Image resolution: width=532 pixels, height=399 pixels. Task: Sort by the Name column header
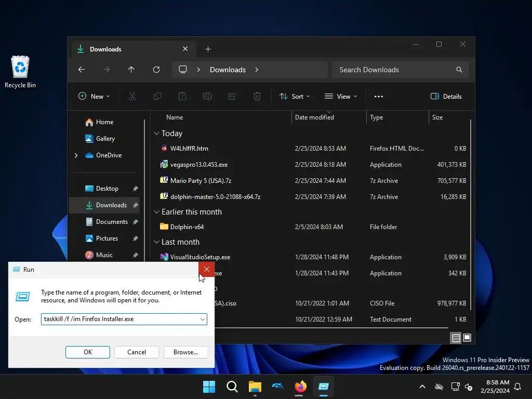175,117
